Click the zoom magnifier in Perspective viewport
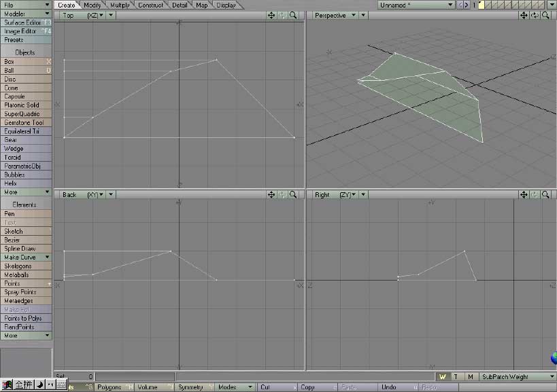This screenshot has width=557, height=392. (546, 15)
